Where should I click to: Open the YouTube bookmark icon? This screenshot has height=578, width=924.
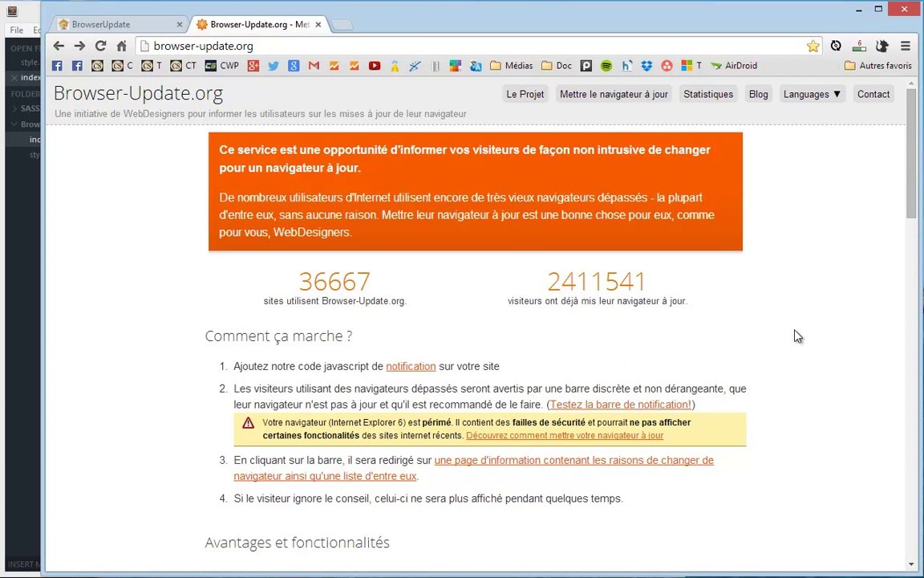click(x=375, y=66)
